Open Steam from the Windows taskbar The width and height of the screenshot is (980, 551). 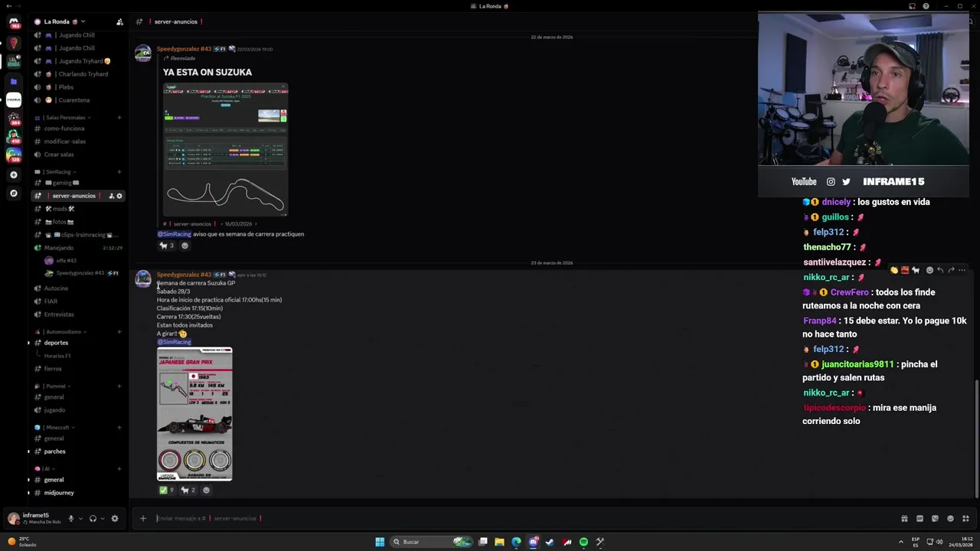tap(550, 542)
